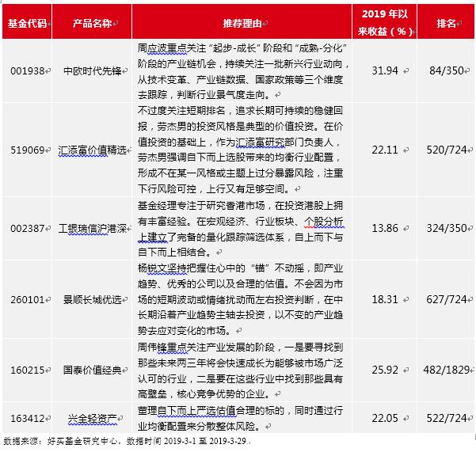This screenshot has width=476, height=452.
Task: Select fund code 163412
Action: coord(27,419)
